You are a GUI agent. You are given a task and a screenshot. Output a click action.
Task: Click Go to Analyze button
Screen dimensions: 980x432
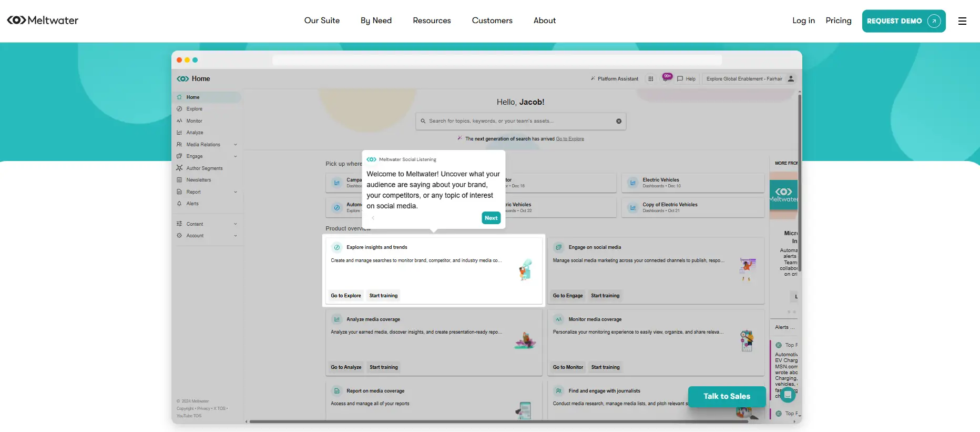click(x=346, y=367)
